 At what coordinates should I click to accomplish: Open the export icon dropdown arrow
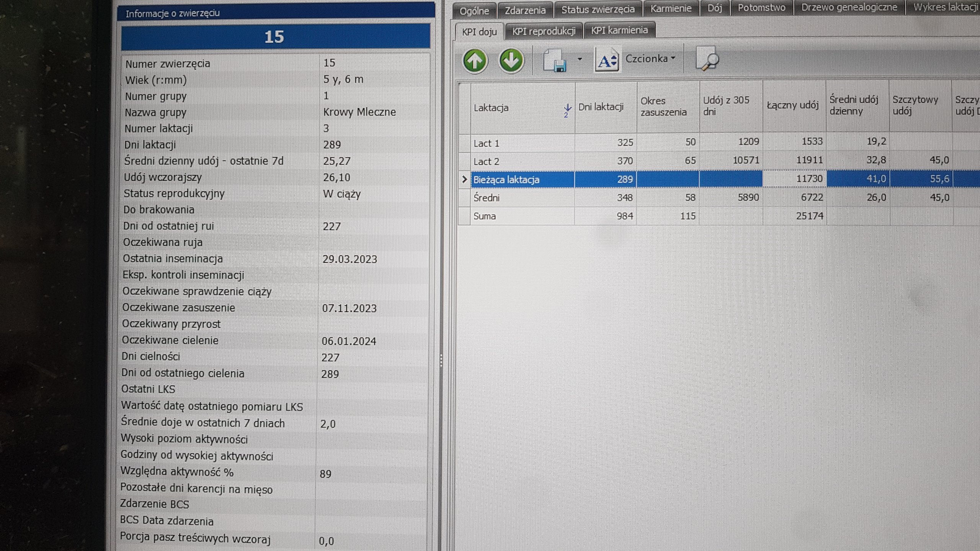tap(580, 59)
